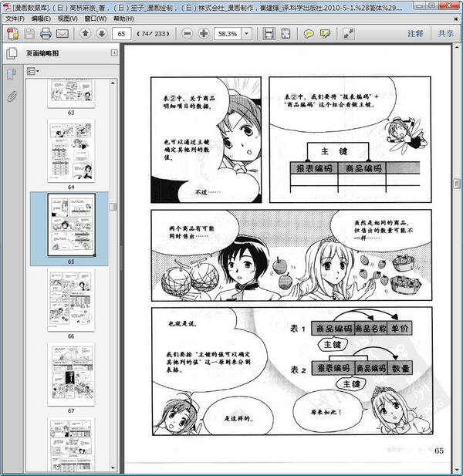Click the page count text (74/233)

[x=153, y=34]
